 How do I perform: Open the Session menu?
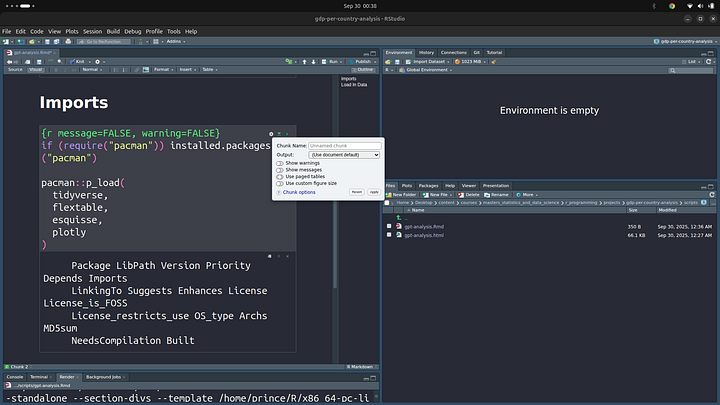[92, 32]
